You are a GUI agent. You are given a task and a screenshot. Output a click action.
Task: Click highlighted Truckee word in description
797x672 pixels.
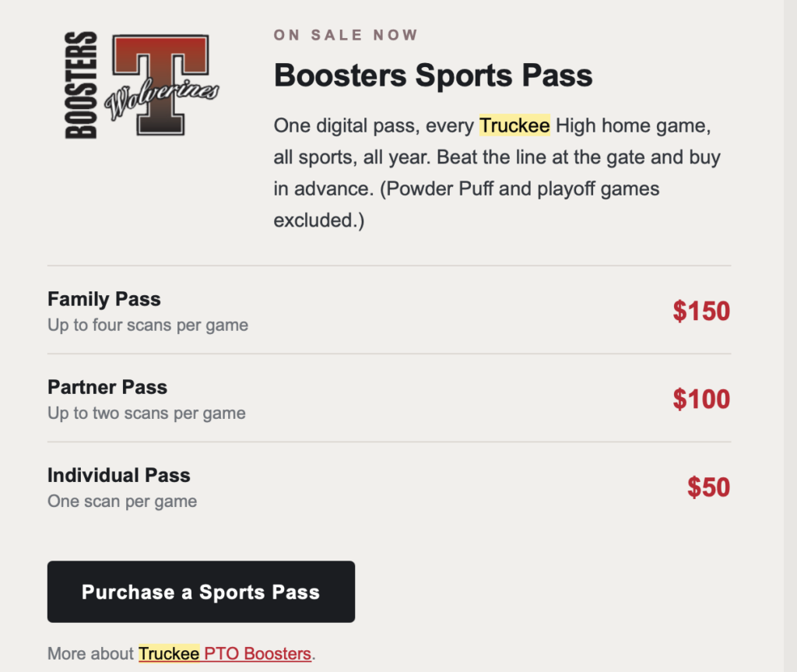[x=514, y=125]
